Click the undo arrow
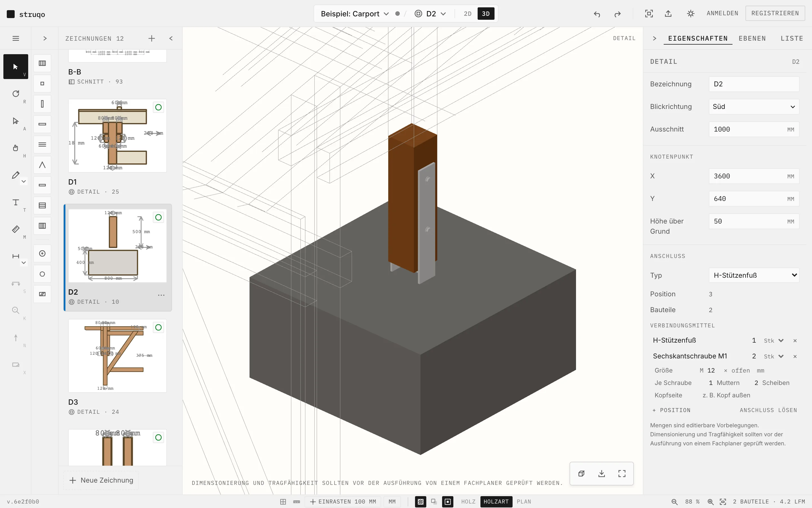This screenshot has height=508, width=812. pyautogui.click(x=597, y=14)
